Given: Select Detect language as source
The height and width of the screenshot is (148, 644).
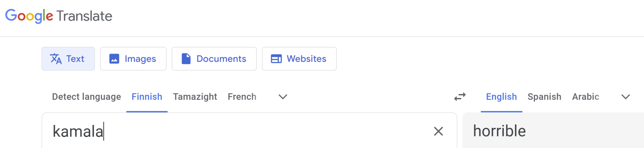Looking at the screenshot, I should (x=86, y=97).
